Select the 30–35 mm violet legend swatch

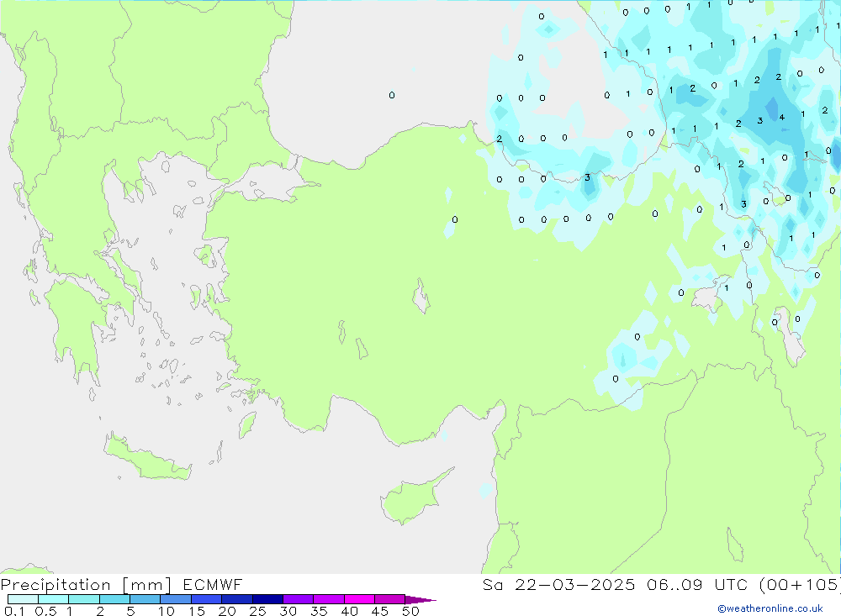299,599
